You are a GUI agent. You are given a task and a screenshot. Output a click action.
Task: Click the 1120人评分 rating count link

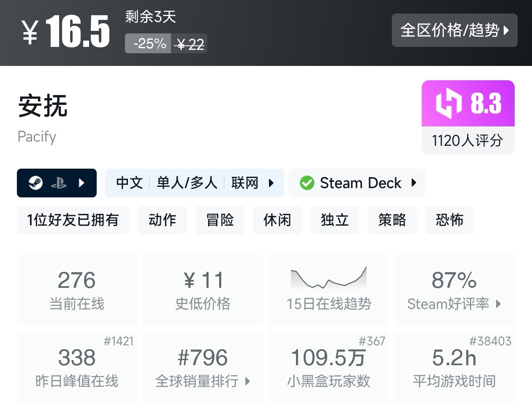point(468,140)
